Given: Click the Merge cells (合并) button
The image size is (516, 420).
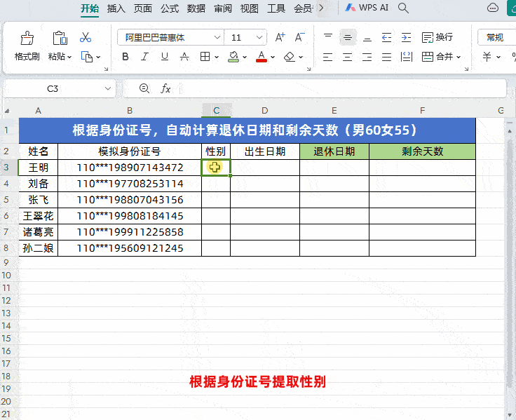Looking at the screenshot, I should click(x=437, y=57).
